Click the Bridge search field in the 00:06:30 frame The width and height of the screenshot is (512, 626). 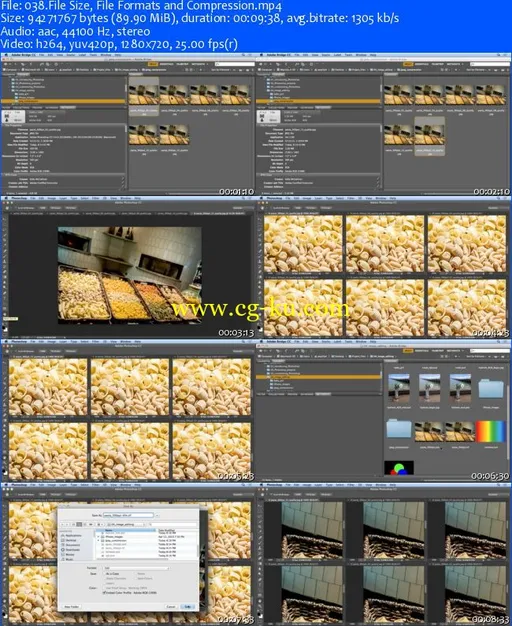coord(490,351)
